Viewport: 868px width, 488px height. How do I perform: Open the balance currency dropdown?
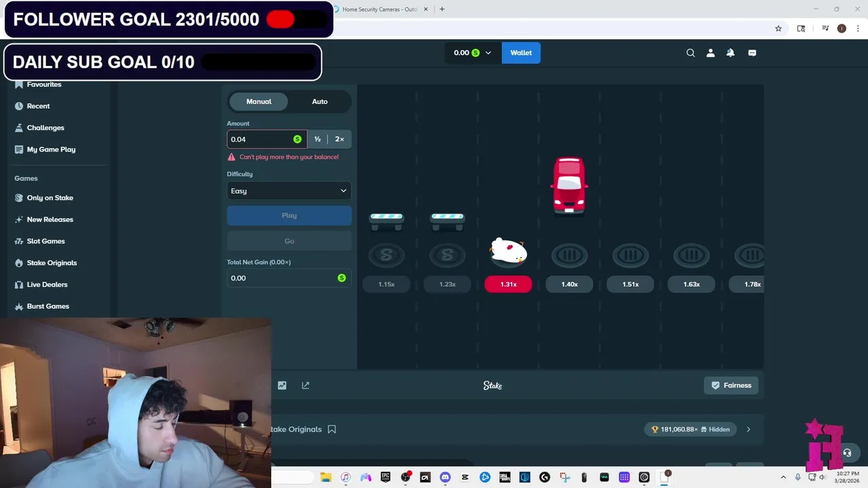(x=473, y=53)
